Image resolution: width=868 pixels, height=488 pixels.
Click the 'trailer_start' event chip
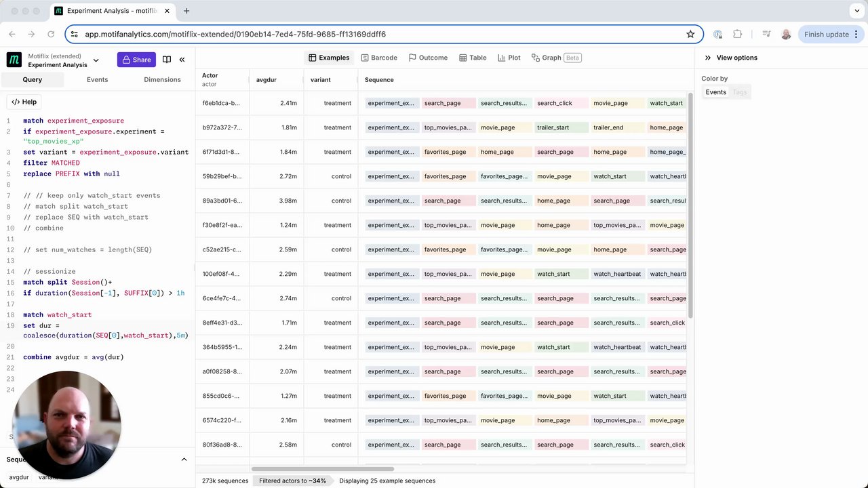click(x=561, y=127)
